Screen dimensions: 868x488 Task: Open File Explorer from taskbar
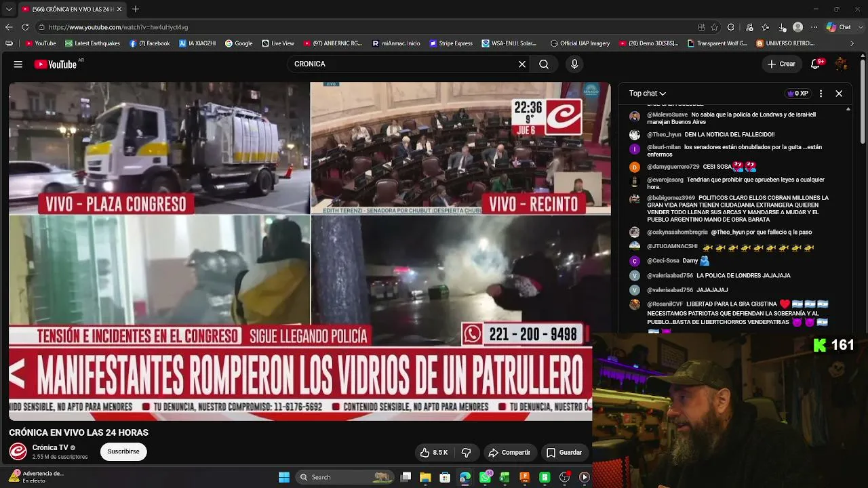click(425, 477)
